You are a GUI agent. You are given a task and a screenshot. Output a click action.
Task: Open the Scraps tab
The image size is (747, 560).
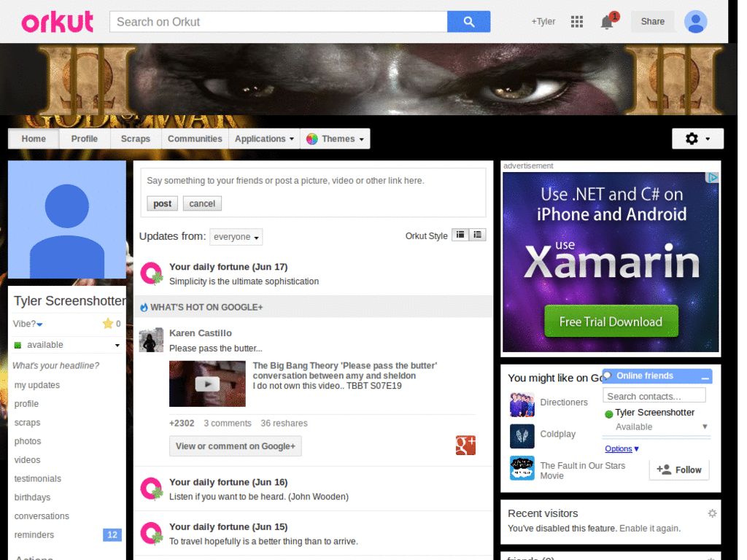135,139
